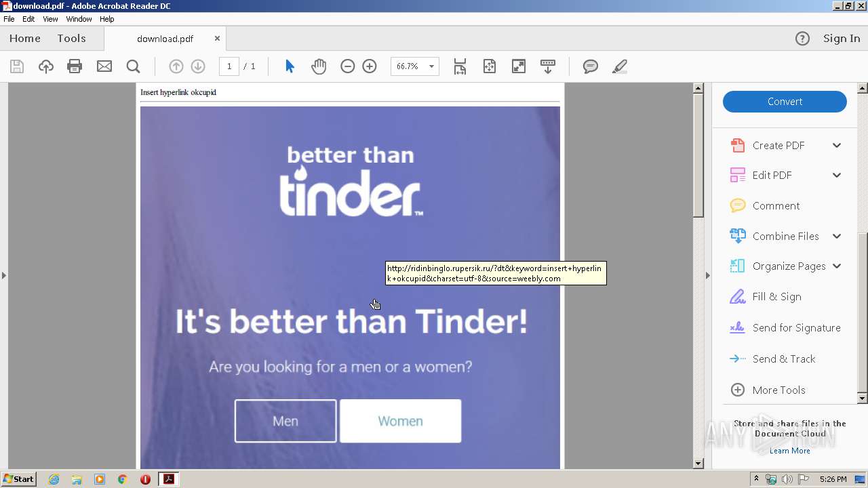Switch to the Home tab
Screen dimensions: 868x488
point(25,39)
